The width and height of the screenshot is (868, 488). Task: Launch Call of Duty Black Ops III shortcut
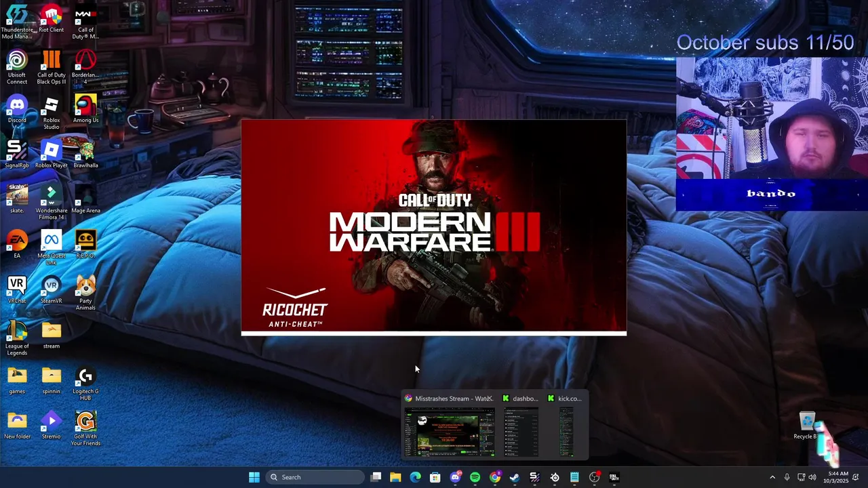[x=51, y=68]
